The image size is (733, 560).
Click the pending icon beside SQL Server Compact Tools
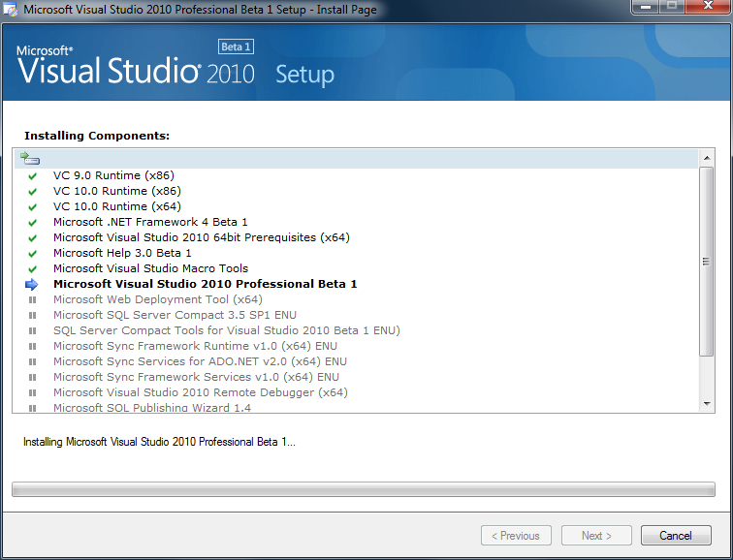click(32, 330)
